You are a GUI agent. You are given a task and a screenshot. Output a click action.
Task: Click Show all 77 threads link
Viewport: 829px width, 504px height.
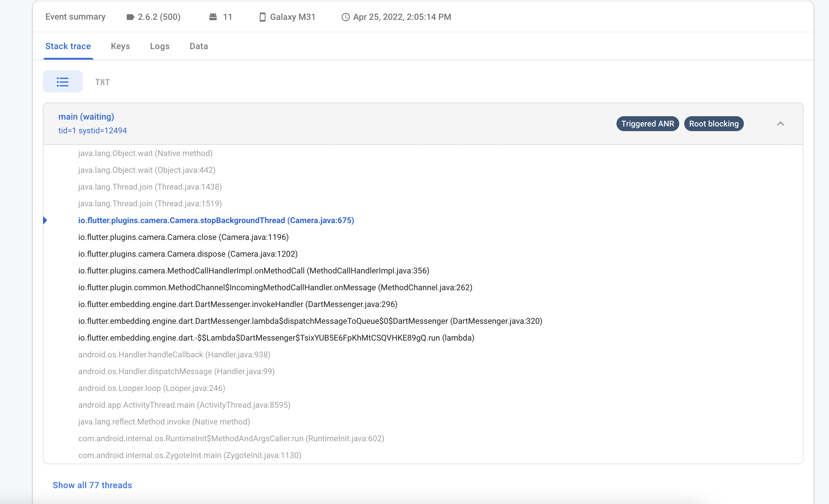[x=92, y=485]
